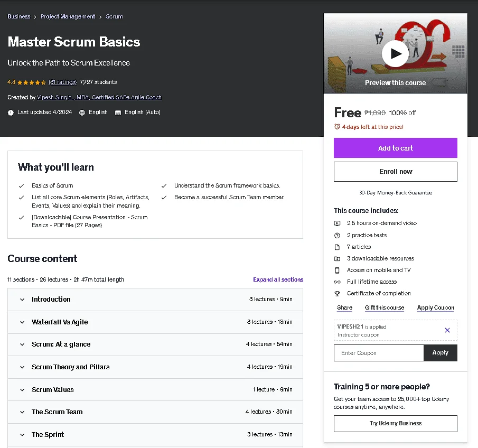Click the alarm clock icon beside days left
This screenshot has width=478, height=448.
[337, 127]
